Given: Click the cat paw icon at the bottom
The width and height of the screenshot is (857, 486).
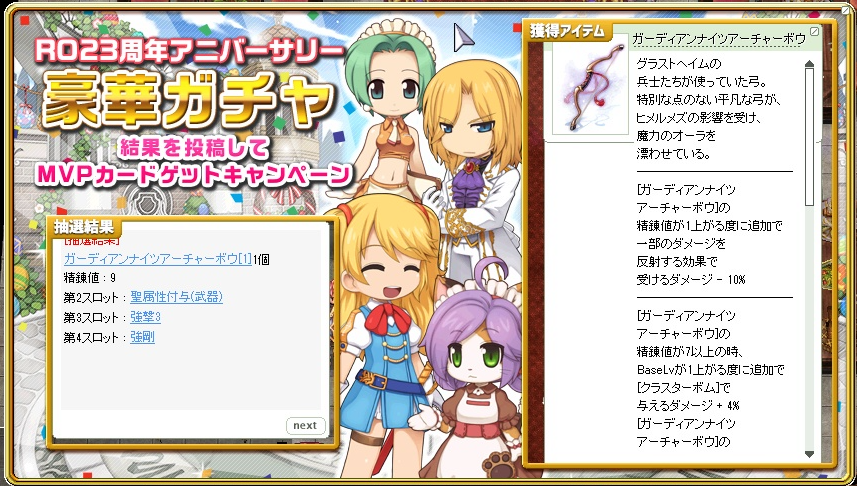Looking at the screenshot, I should click(x=496, y=466).
